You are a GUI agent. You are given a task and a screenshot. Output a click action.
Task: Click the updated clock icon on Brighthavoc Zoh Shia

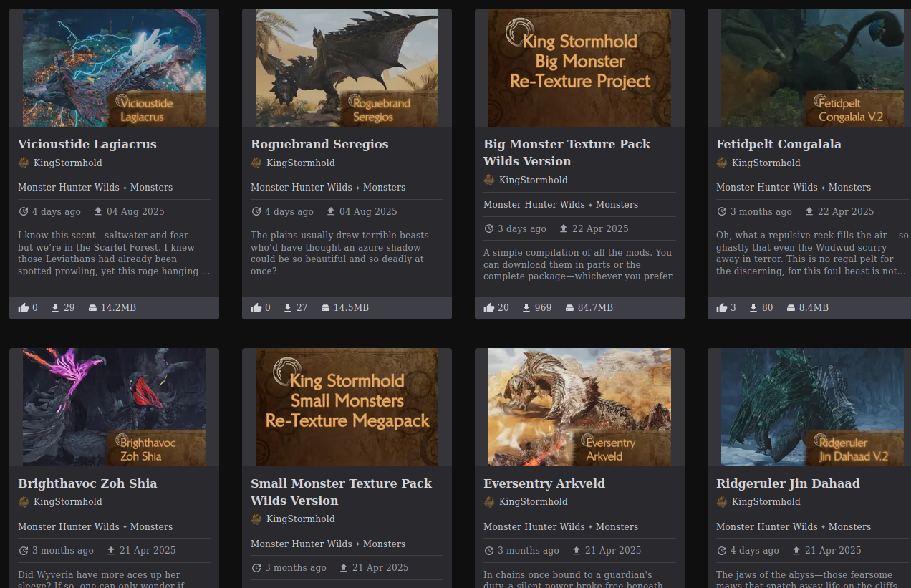[24, 550]
